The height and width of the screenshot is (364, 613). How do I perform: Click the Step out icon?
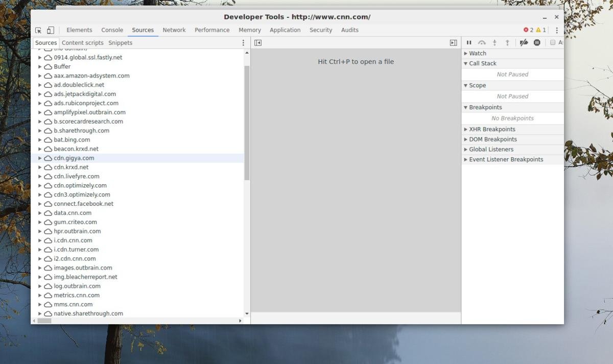tap(507, 43)
